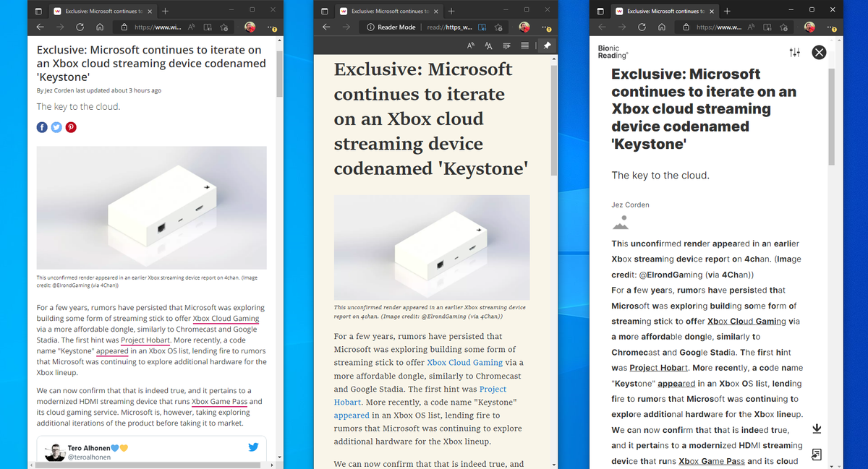This screenshot has height=469, width=868.
Task: Open the Facebook share icon
Action: (41, 127)
